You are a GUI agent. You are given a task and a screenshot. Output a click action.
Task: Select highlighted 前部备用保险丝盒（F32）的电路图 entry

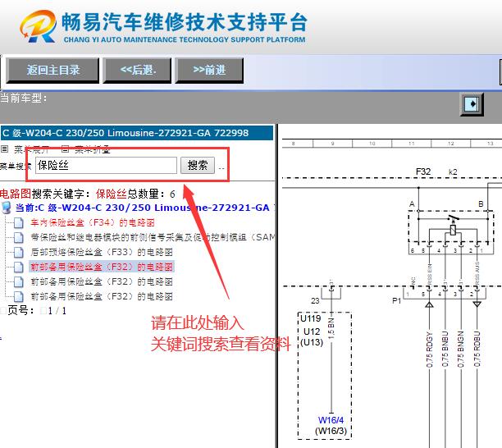(x=102, y=267)
